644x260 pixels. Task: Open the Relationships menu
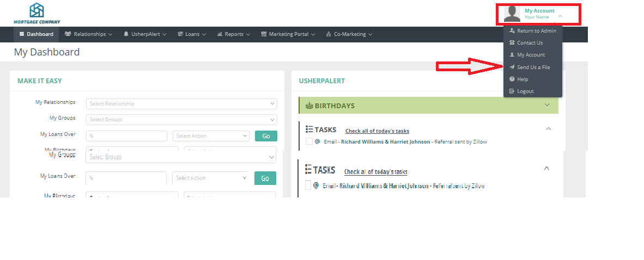tap(88, 34)
